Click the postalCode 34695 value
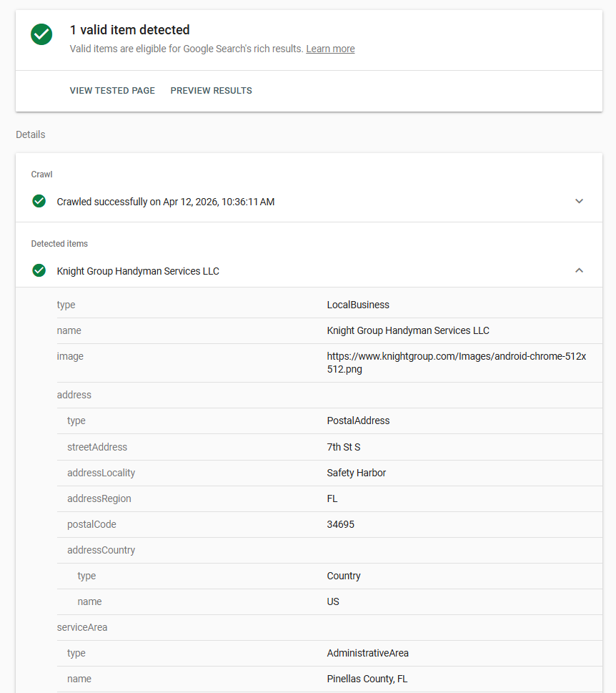 (x=339, y=524)
